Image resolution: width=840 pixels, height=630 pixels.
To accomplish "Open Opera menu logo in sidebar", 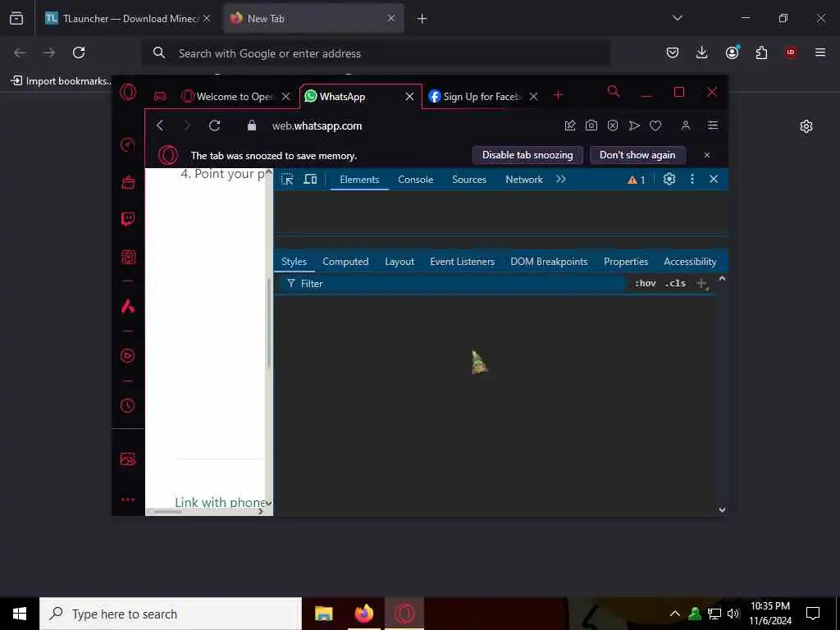I will tap(128, 93).
